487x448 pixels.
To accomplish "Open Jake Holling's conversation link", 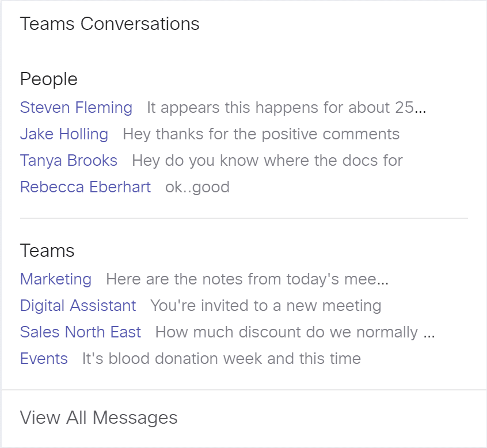I will (x=64, y=134).
